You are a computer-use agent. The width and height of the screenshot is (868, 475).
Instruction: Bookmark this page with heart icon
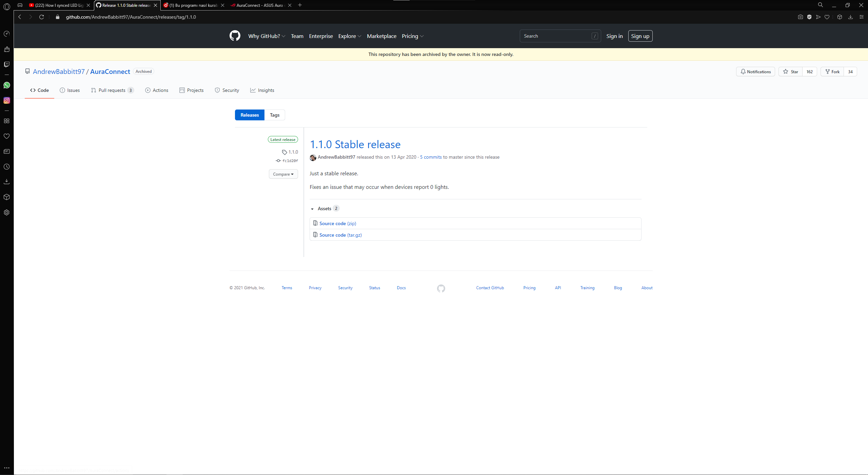(827, 17)
